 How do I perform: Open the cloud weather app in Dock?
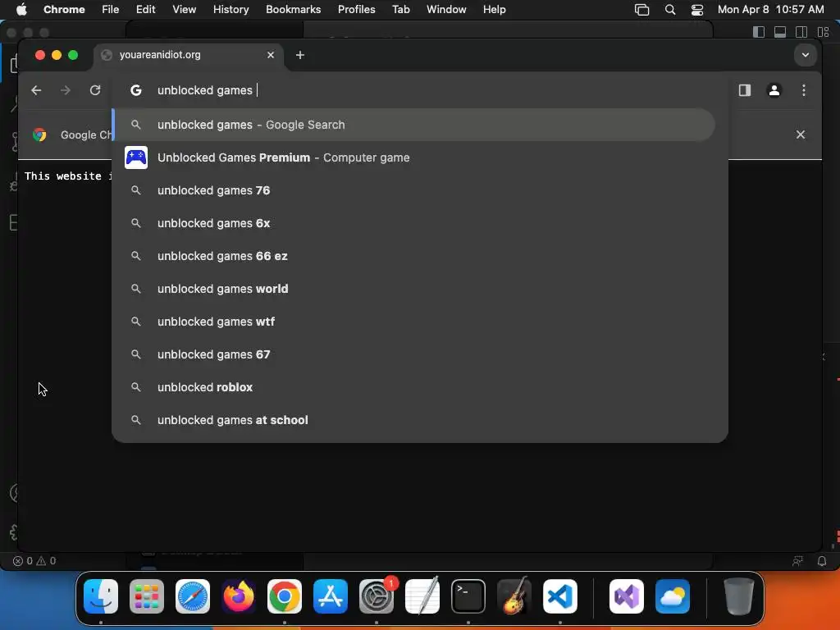coord(673,596)
